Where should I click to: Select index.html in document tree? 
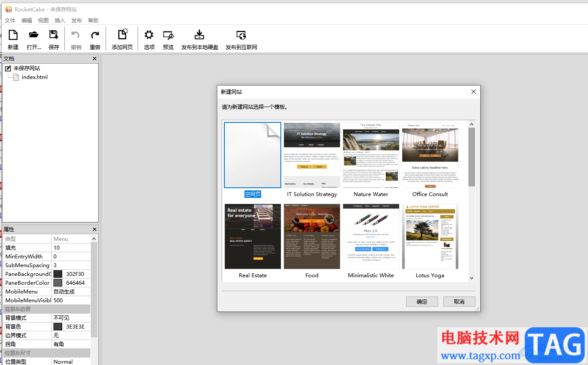coord(35,77)
